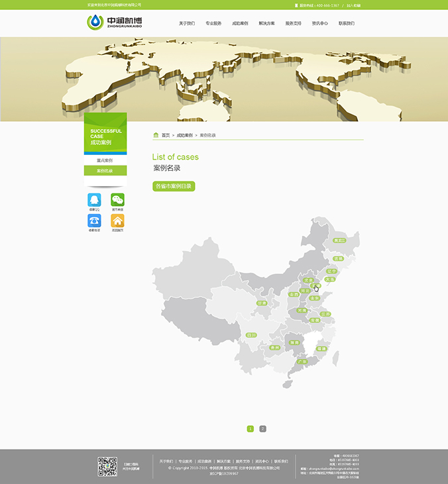Select 案例名录 in the left sidebar

pyautogui.click(x=105, y=171)
